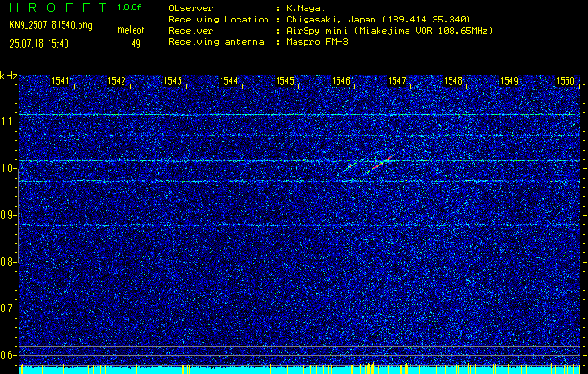
Task: Click the HROFFT title text
Action: coord(59,7)
